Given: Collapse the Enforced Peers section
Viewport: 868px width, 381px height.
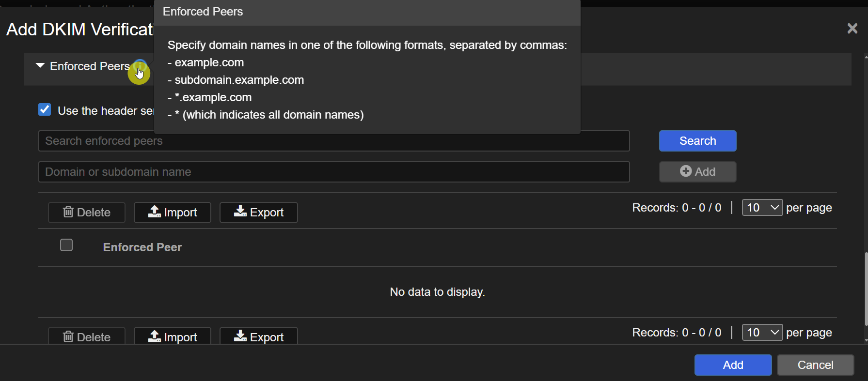Looking at the screenshot, I should pyautogui.click(x=40, y=66).
